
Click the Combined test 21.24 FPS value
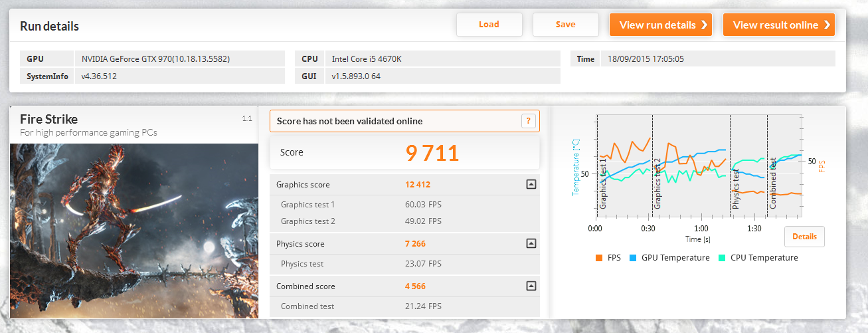(424, 306)
